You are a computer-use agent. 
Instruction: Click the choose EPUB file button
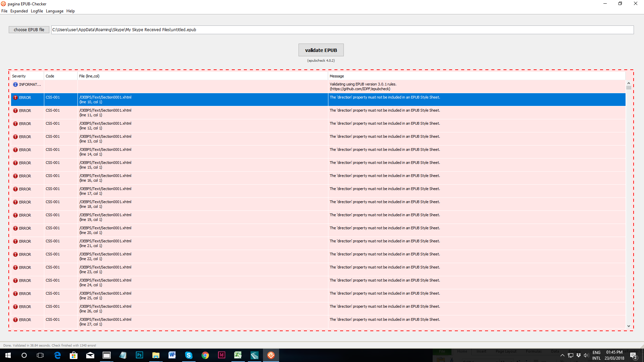point(29,29)
